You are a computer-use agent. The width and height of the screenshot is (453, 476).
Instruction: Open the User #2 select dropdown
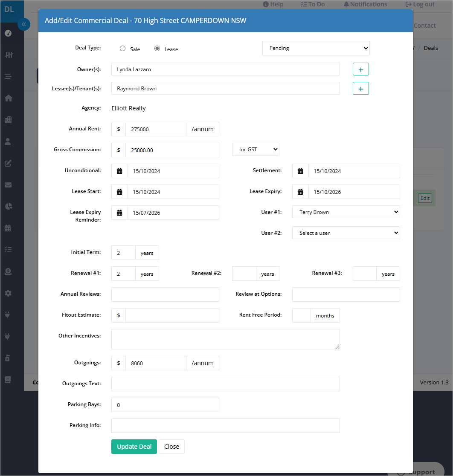(346, 233)
